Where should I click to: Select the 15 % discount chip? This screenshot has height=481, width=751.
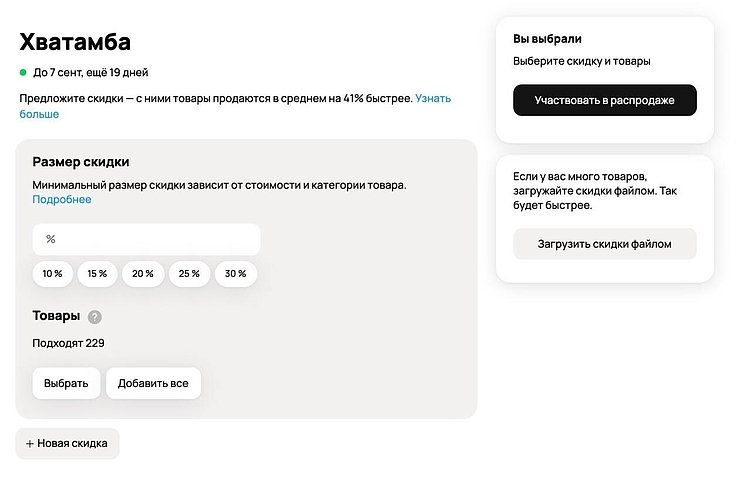97,274
